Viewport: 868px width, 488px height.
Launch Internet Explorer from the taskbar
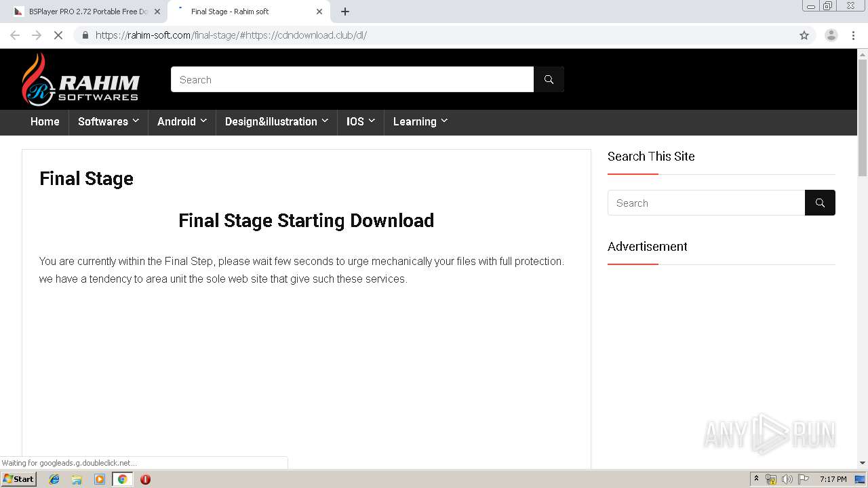click(54, 479)
